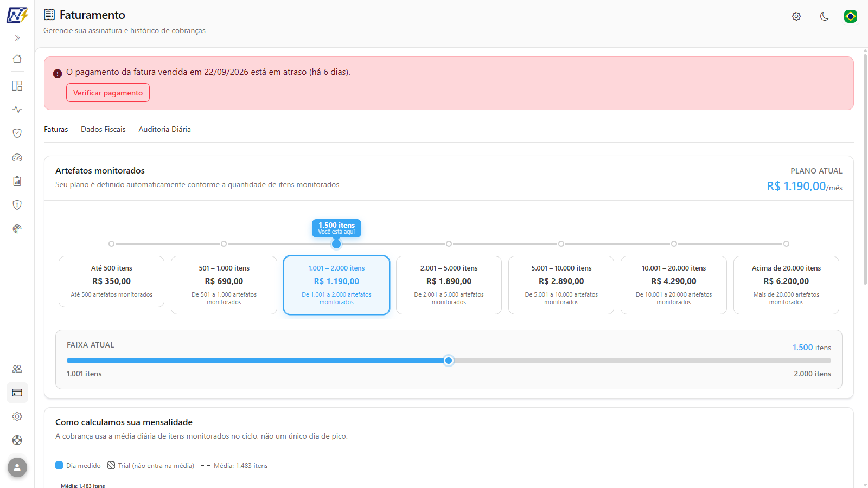Open the dashboard layout icon in sidebar

pyautogui.click(x=17, y=86)
